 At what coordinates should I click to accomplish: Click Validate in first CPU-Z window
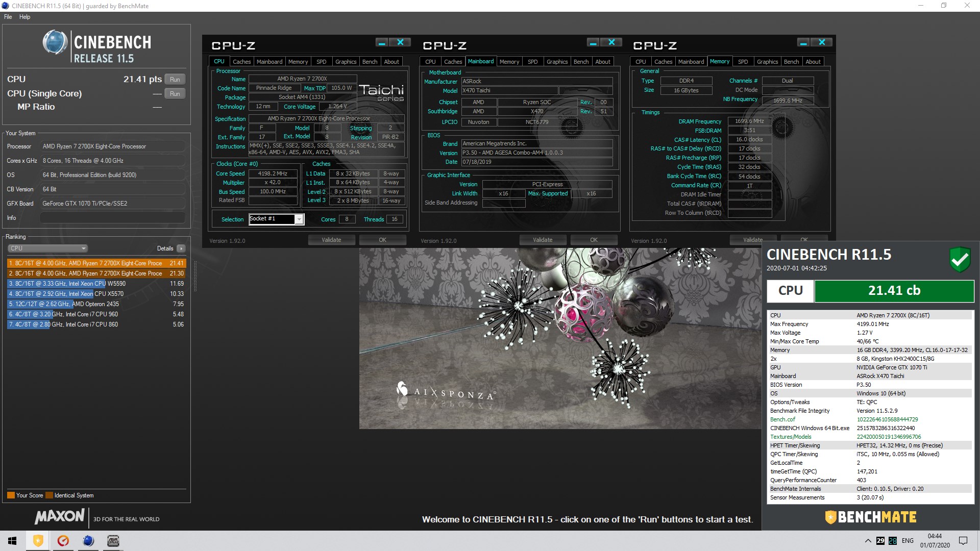331,240
